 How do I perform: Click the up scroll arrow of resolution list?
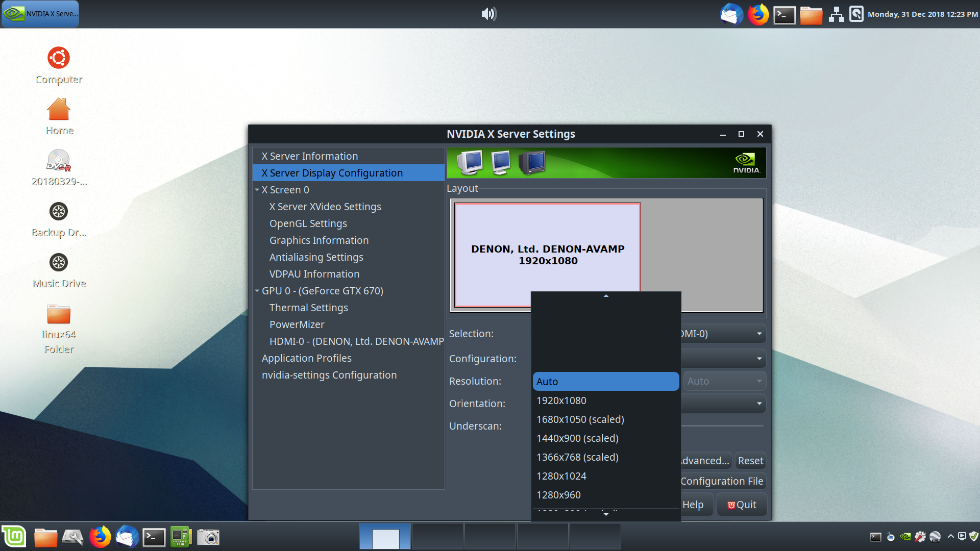[x=606, y=296]
